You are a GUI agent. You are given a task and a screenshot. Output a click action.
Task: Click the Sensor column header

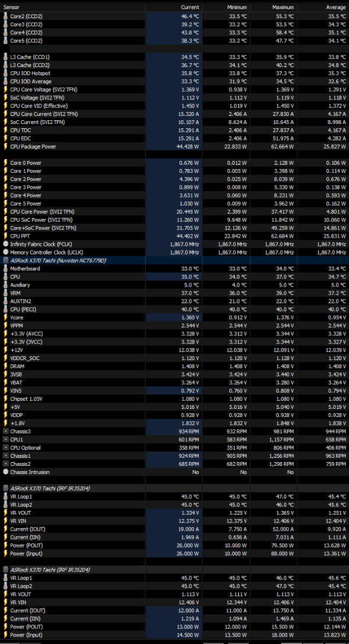73,8
